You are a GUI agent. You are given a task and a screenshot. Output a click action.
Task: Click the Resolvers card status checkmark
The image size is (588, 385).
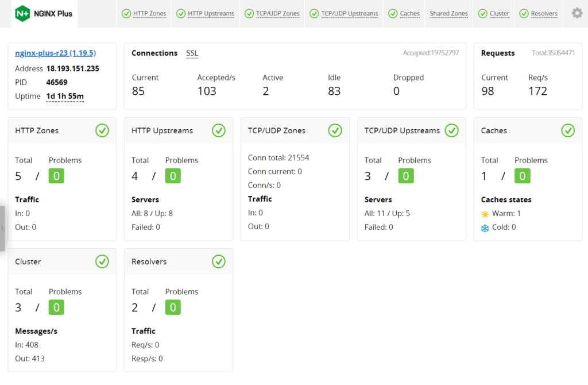point(219,261)
